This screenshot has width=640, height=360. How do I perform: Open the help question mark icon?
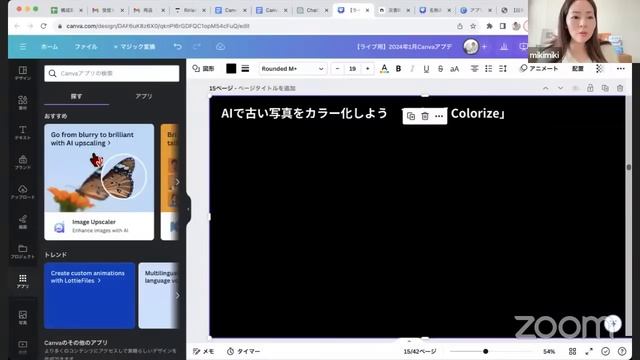(622, 351)
